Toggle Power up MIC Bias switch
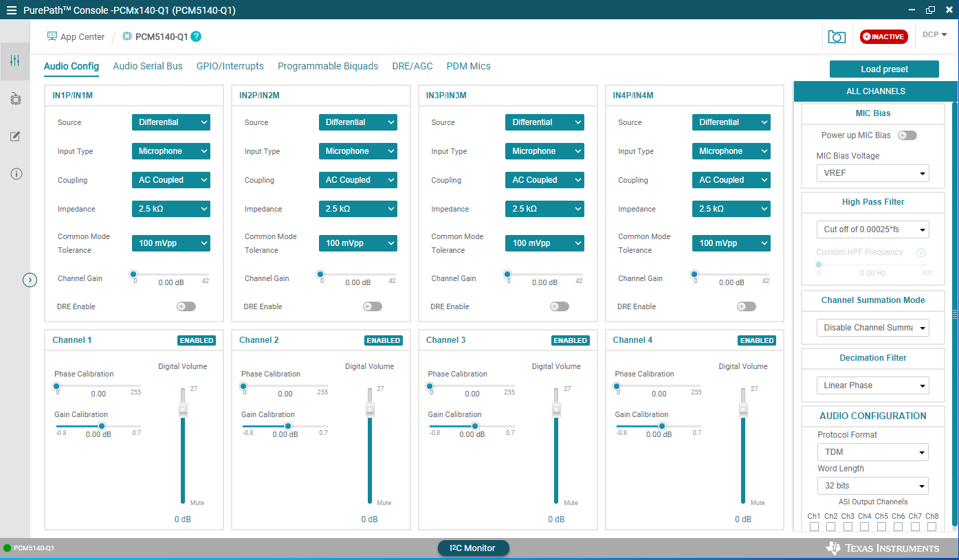Viewport: 959px width, 560px height. (x=907, y=135)
